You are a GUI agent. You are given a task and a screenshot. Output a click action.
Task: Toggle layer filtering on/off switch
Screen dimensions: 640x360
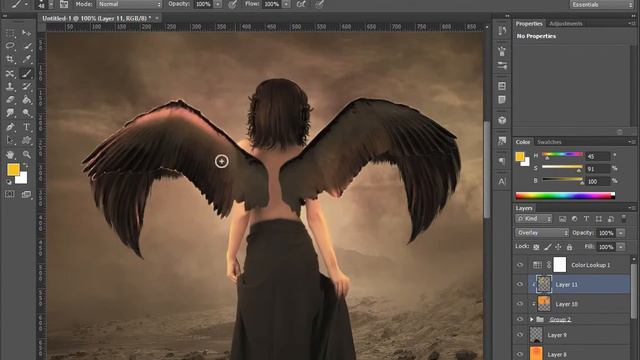click(623, 219)
